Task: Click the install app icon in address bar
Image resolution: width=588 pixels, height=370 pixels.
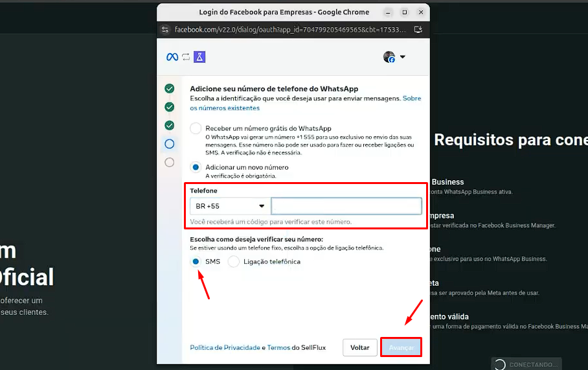Action: 418,30
